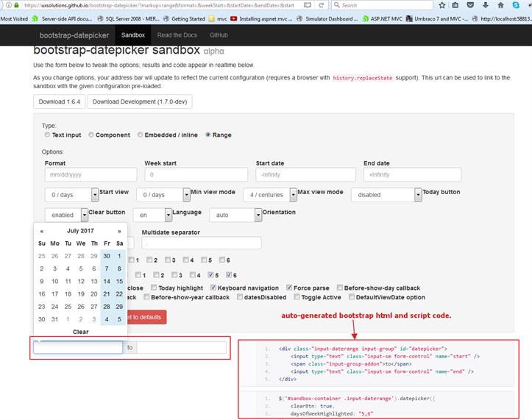Go to the browser home page icon
This screenshot has width=532, height=420.
[500, 5]
